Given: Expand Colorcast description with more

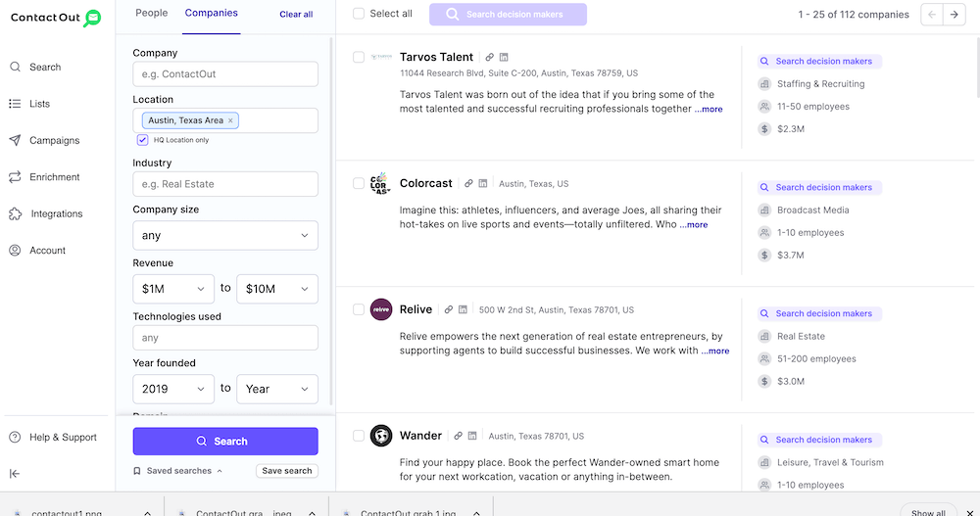Looking at the screenshot, I should [694, 224].
